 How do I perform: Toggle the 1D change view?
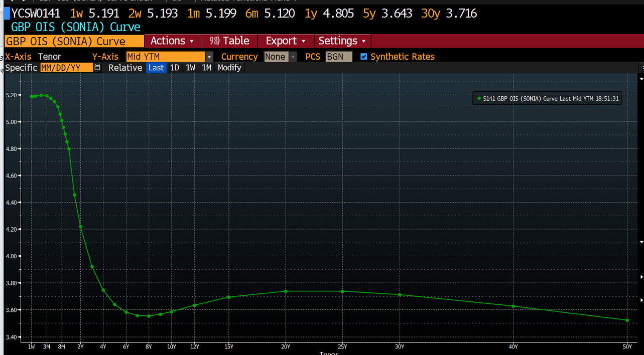point(174,68)
